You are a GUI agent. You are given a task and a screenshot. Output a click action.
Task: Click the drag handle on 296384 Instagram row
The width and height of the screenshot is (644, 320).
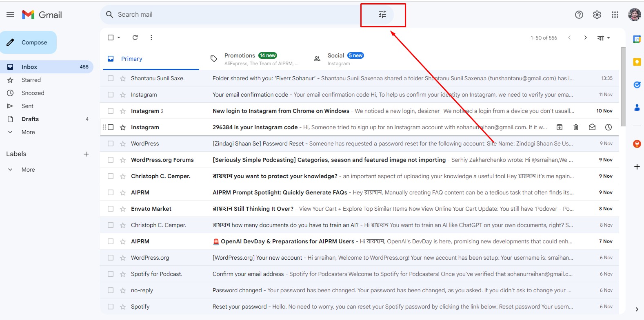point(104,127)
